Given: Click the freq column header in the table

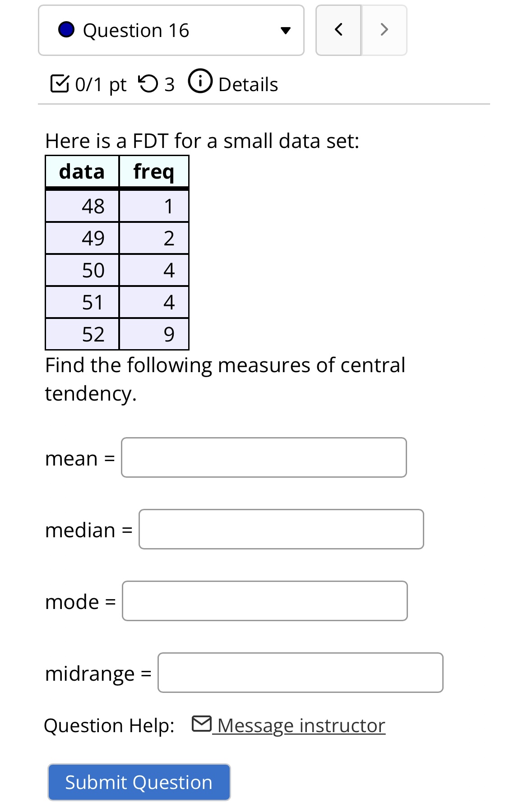Looking at the screenshot, I should (154, 172).
